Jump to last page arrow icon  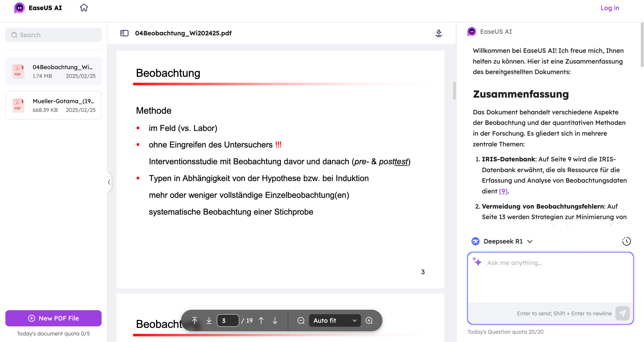coord(209,320)
